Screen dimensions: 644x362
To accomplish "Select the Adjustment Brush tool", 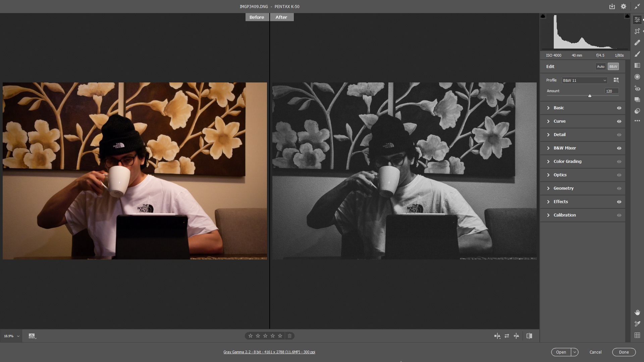I will [637, 54].
